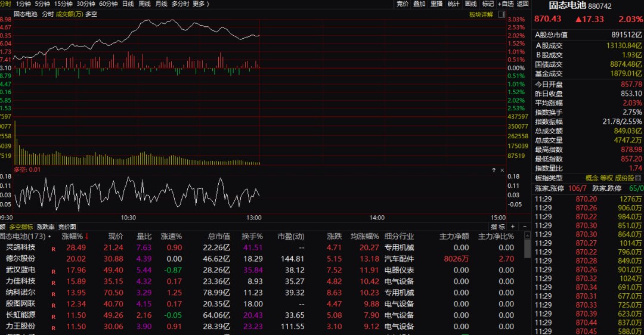This screenshot has height=335, width=644.
Task: Open the 板块详解 link
Action: click(x=481, y=14)
